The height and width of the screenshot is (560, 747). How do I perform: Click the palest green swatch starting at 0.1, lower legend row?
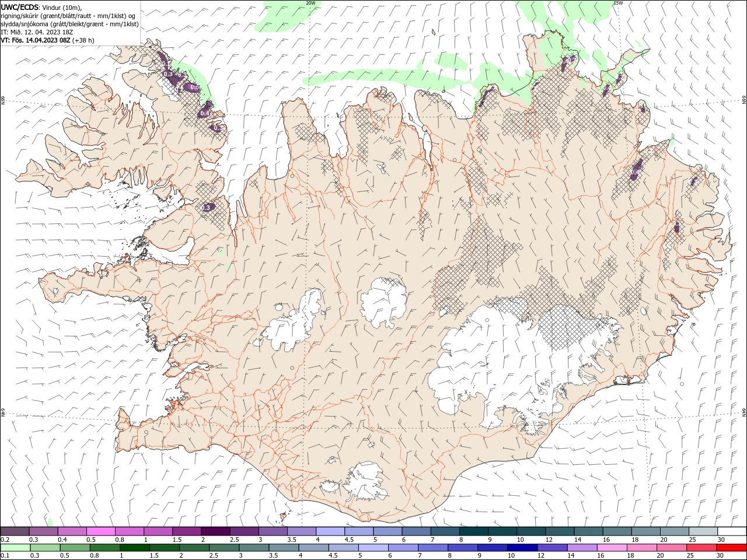15,548
